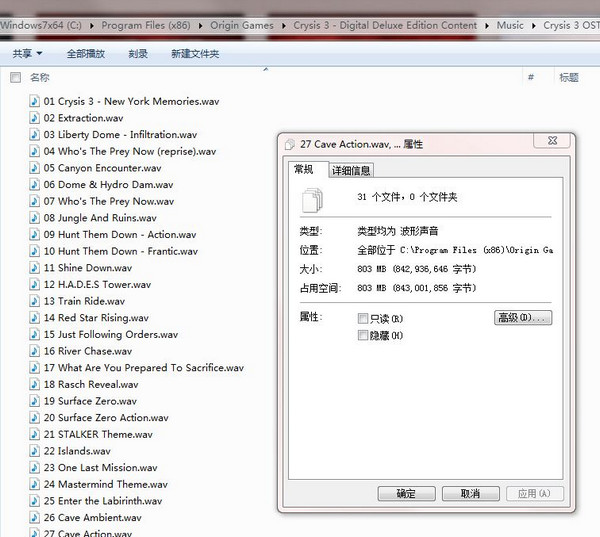Viewport: 600px width, 537px height.
Task: Click audio icon of 08 Jungle And Ruins.wav
Action: tap(34, 217)
